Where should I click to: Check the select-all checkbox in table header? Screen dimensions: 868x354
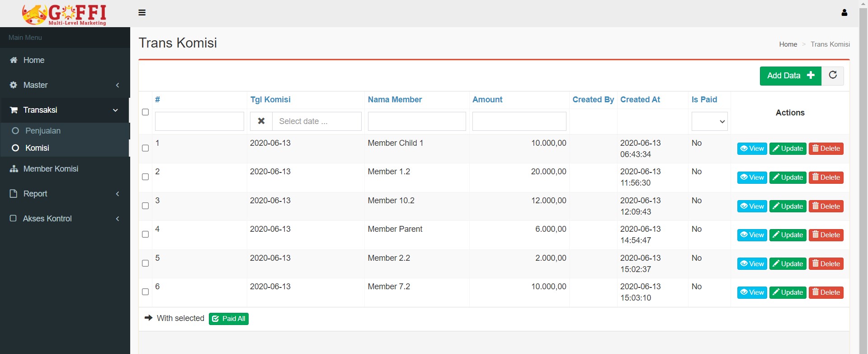tap(145, 112)
